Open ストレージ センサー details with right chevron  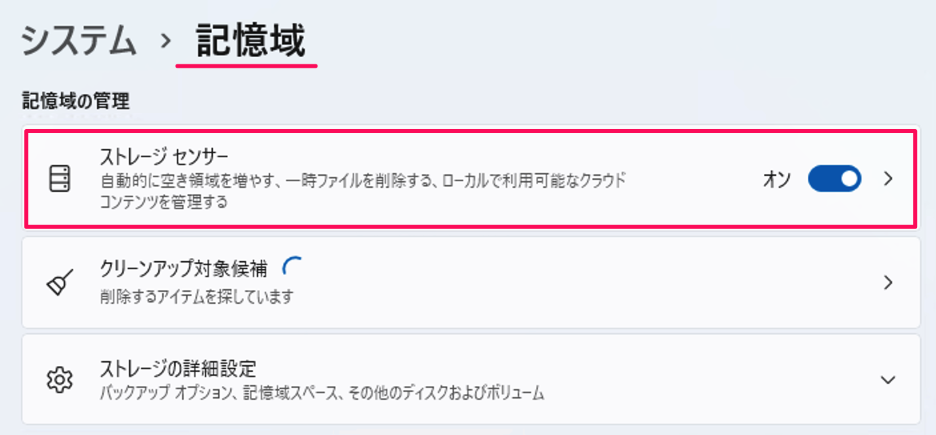click(888, 179)
